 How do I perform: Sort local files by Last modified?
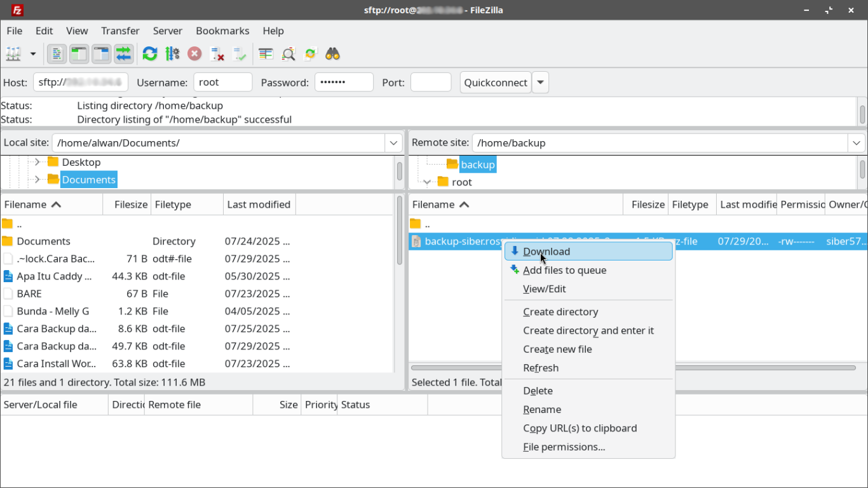(x=259, y=205)
